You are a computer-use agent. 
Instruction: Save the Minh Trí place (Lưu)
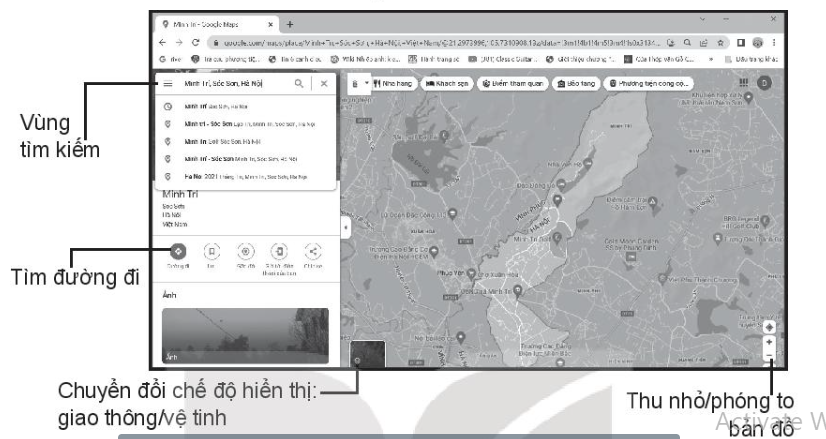point(211,252)
